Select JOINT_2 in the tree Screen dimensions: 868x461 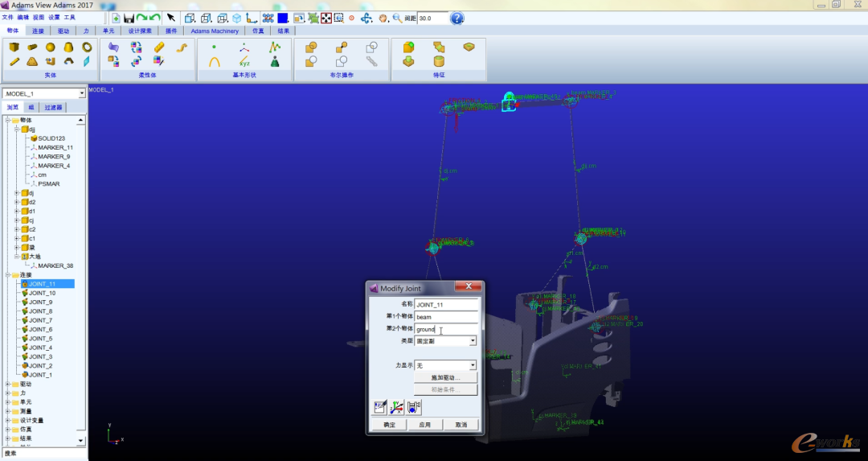40,366
